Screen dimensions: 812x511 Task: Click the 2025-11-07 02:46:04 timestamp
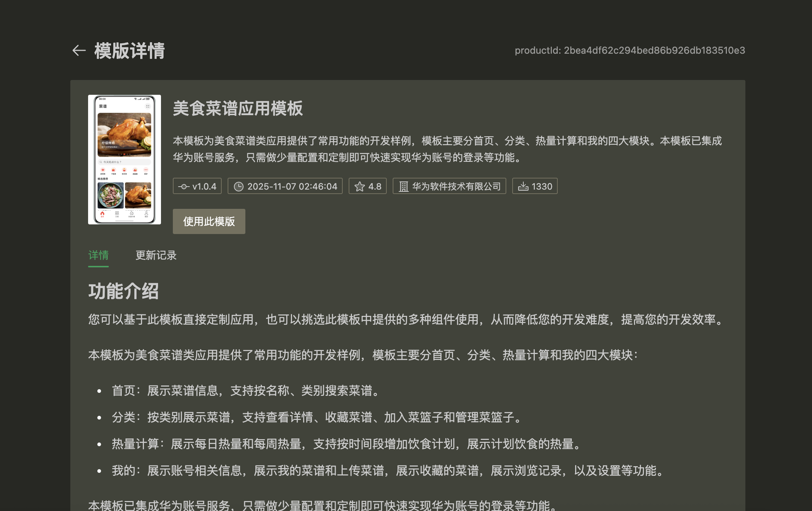tap(292, 187)
